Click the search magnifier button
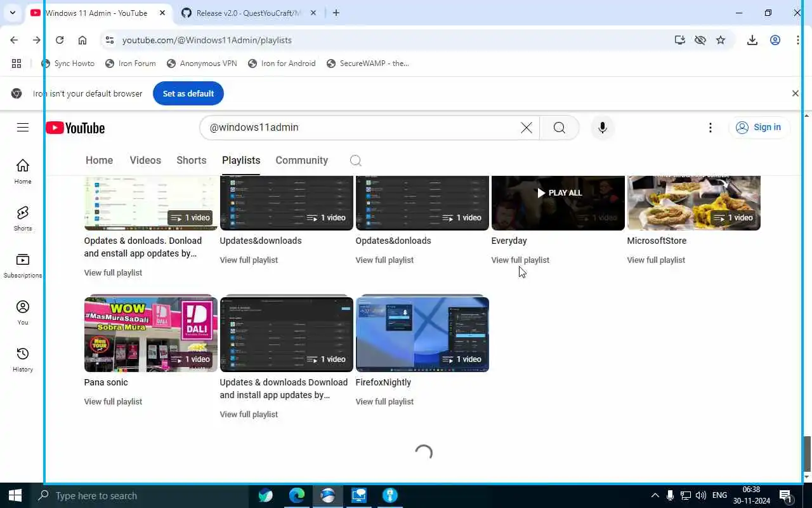This screenshot has height=508, width=812. click(x=559, y=128)
